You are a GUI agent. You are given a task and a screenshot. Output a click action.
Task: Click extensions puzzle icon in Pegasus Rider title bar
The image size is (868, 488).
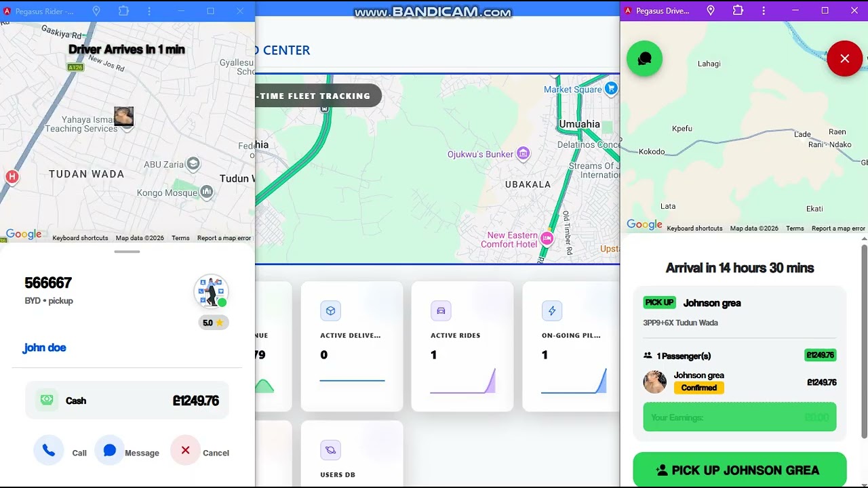click(x=123, y=11)
